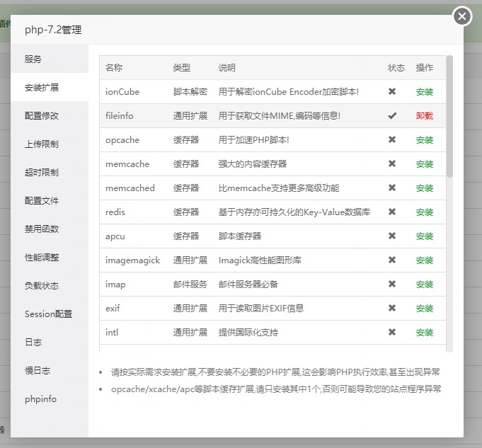The image size is (482, 448).
Task: Install the redis extension
Action: [x=425, y=212]
